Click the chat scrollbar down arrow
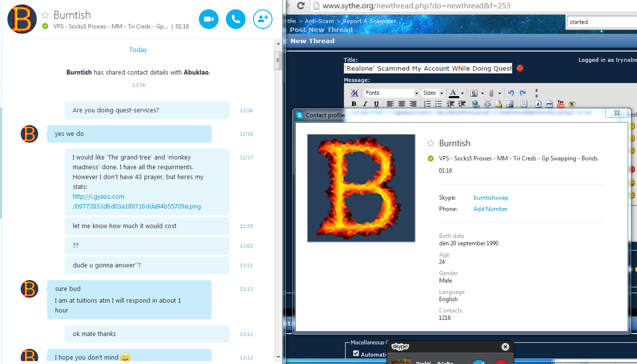Viewport: 637px width, 364px height. coord(278,357)
